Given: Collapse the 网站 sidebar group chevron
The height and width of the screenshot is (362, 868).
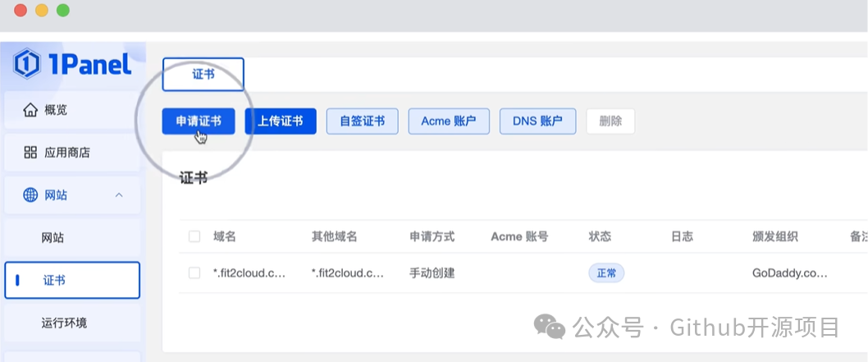Looking at the screenshot, I should pos(118,195).
